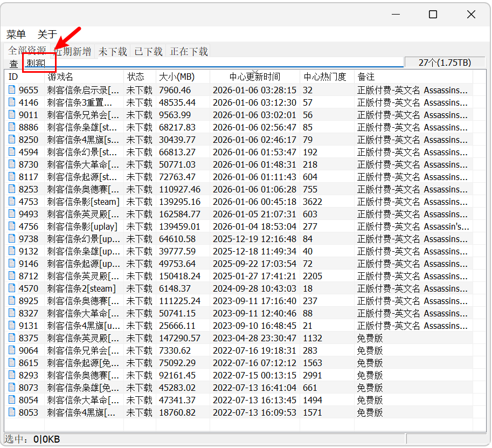Click popularity value 3622
This screenshot has height=448, width=492.
312,202
